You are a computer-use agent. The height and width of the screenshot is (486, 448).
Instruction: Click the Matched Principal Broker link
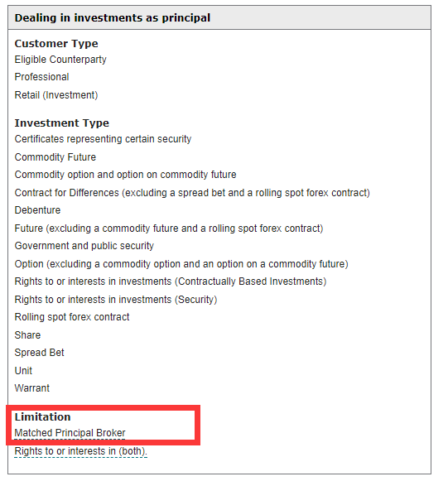pyautogui.click(x=70, y=433)
